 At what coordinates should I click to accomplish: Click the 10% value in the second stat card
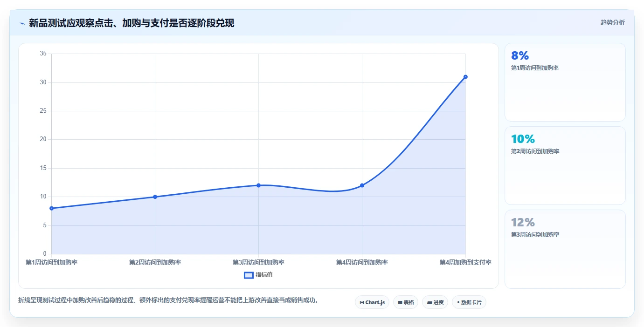523,139
